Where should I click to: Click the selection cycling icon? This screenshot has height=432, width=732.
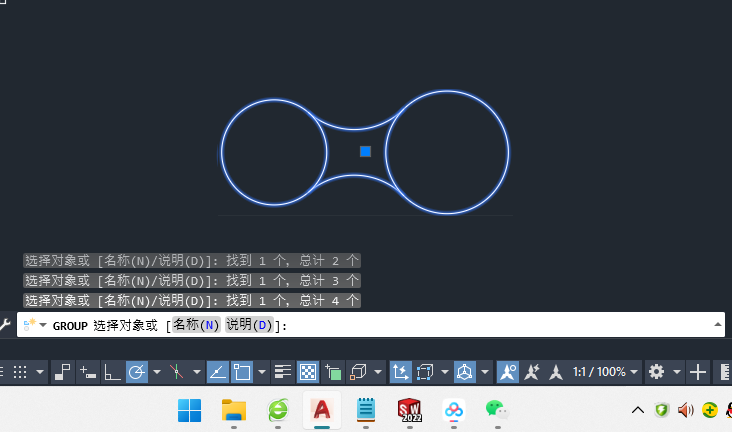[x=333, y=372]
